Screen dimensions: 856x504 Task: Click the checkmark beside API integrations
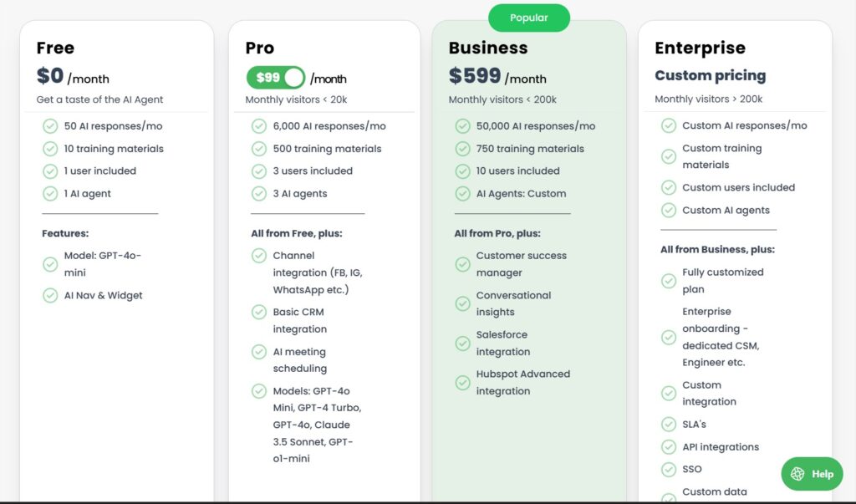point(669,446)
